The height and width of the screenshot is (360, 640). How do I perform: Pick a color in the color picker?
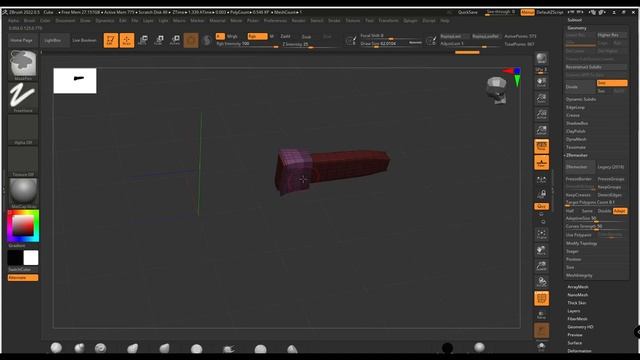(x=23, y=226)
